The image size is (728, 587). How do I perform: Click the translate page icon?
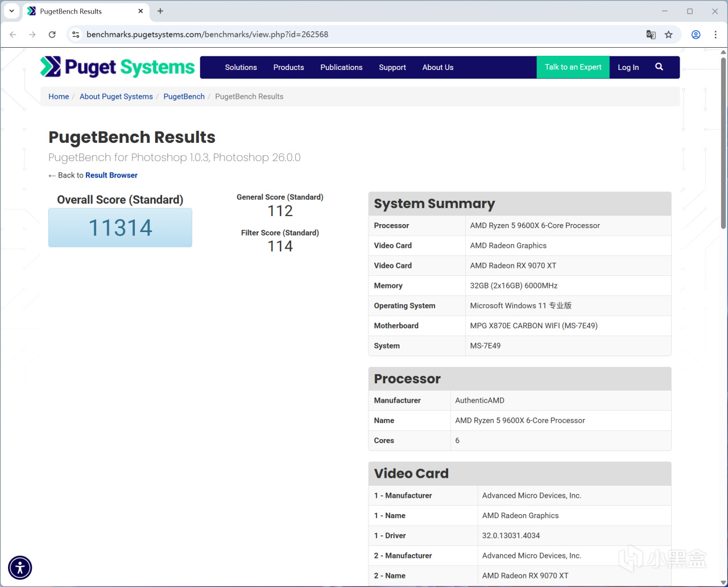pos(651,35)
